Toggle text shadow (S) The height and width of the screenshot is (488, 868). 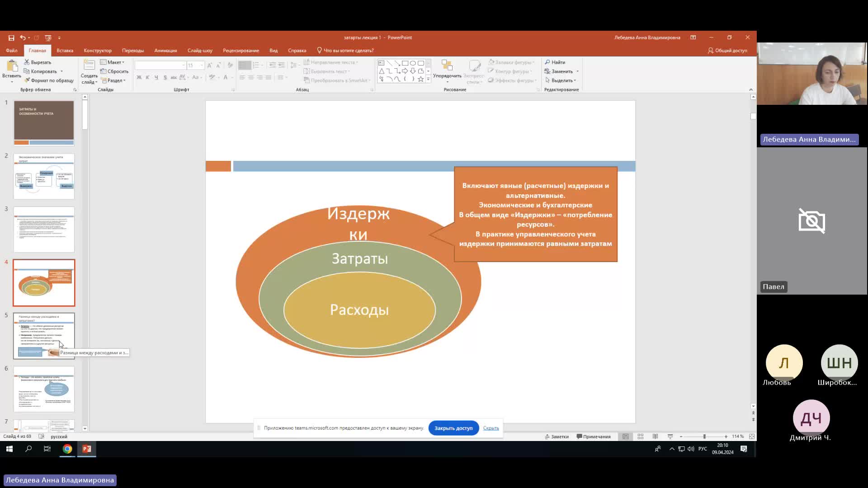click(165, 78)
